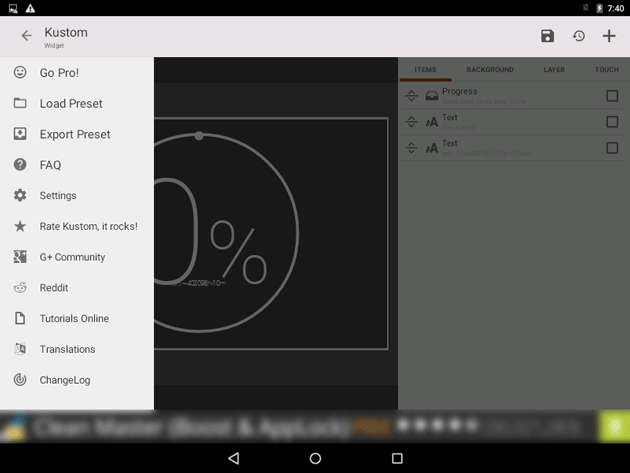The image size is (630, 473).
Task: Tap reorder arrows for Progress item
Action: [x=411, y=96]
